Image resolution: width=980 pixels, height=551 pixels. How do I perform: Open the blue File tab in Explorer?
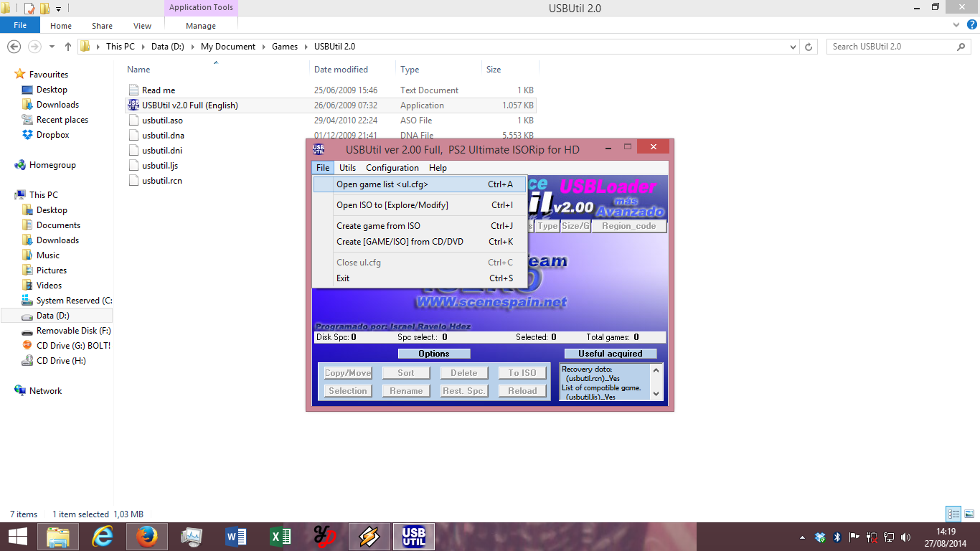pos(20,25)
